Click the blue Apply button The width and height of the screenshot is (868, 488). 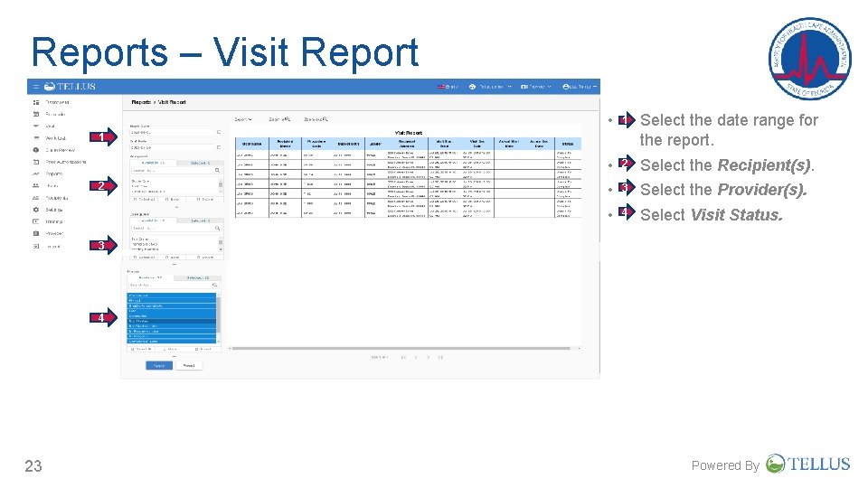159,366
